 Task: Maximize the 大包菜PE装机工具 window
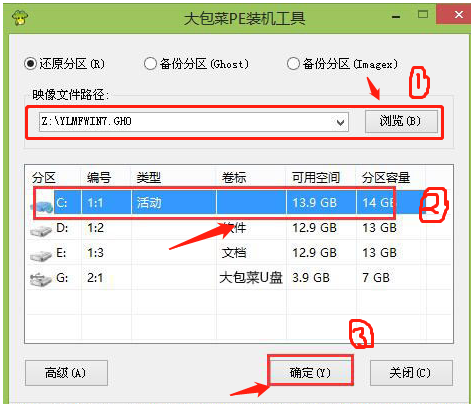423,14
